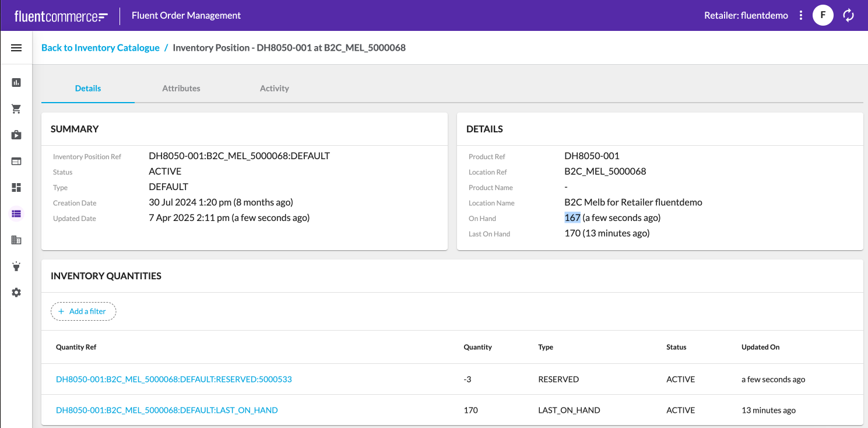Click the flashlight sidebar icon
The height and width of the screenshot is (428, 868).
pos(16,266)
